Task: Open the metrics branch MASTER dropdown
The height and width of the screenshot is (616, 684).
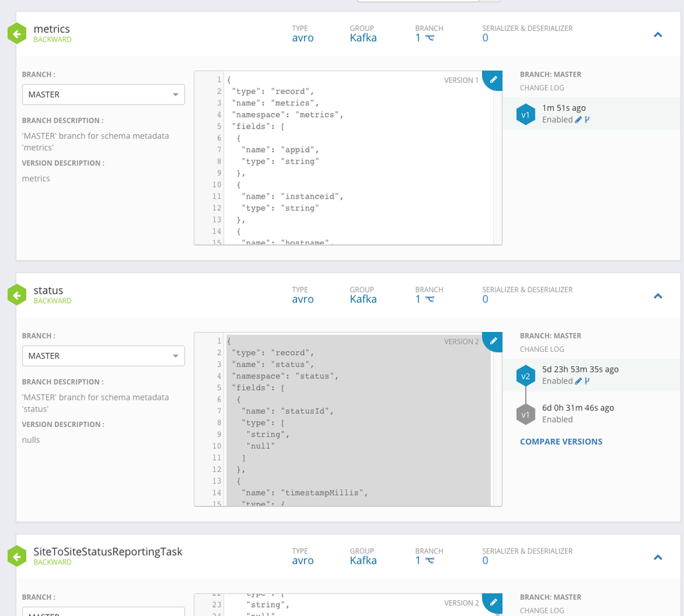Action: [x=103, y=94]
